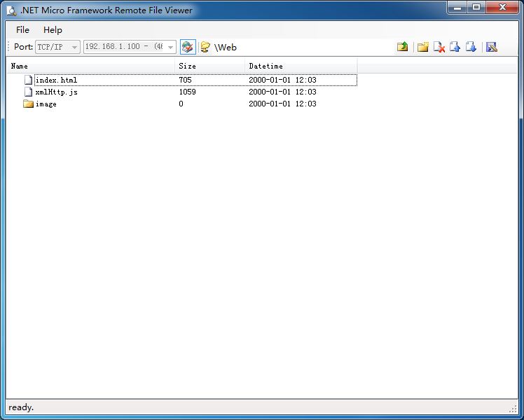
Task: Click the \Web current path label
Action: [226, 47]
